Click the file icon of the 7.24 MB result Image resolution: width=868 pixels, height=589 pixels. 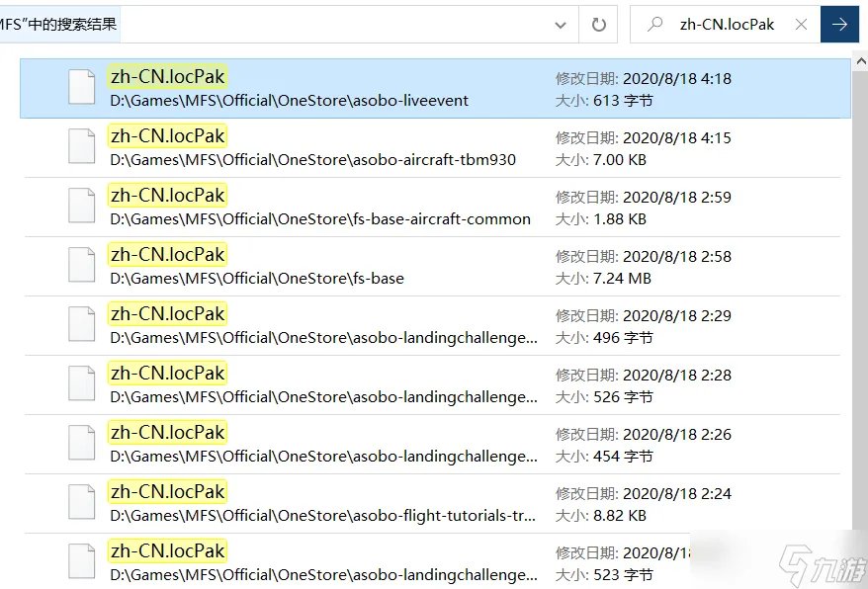click(82, 266)
